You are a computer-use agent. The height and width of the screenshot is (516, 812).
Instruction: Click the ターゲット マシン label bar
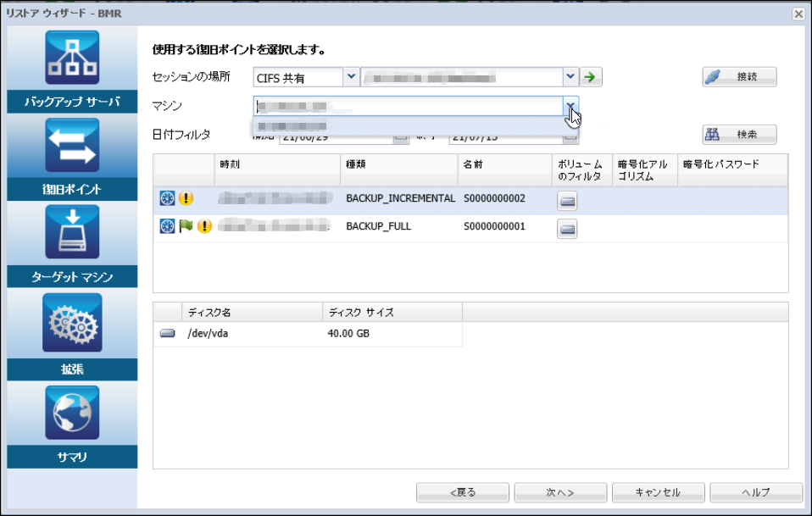click(x=72, y=276)
